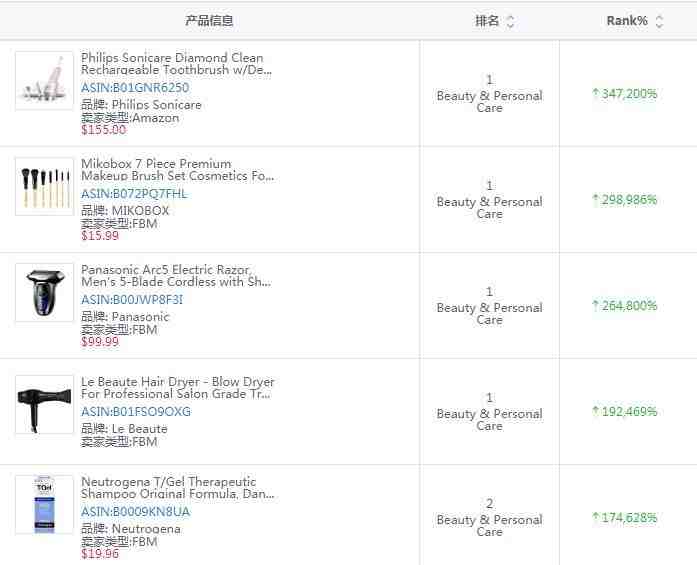Image resolution: width=697 pixels, height=565 pixels.
Task: Open Philips Sonicare toothbrush thumbnail
Action: (x=44, y=81)
